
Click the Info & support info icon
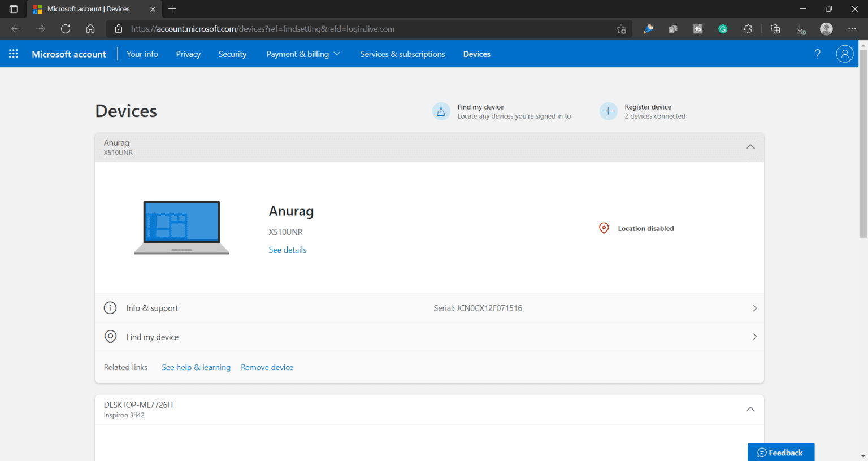110,308
